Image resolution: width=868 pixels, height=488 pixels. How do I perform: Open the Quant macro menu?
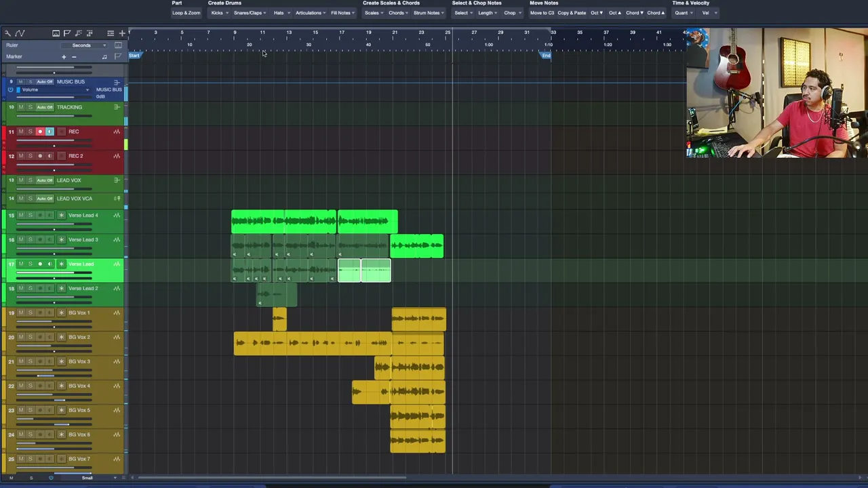point(683,13)
